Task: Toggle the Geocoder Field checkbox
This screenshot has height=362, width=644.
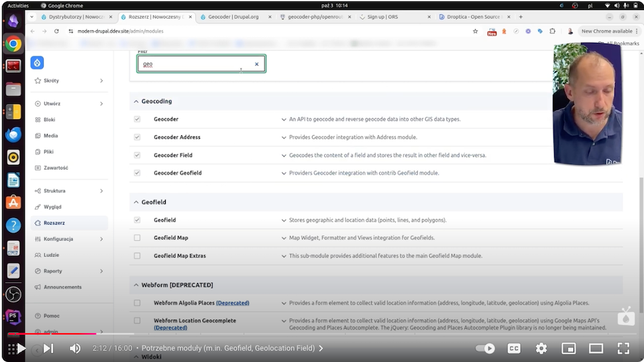Action: tap(137, 155)
